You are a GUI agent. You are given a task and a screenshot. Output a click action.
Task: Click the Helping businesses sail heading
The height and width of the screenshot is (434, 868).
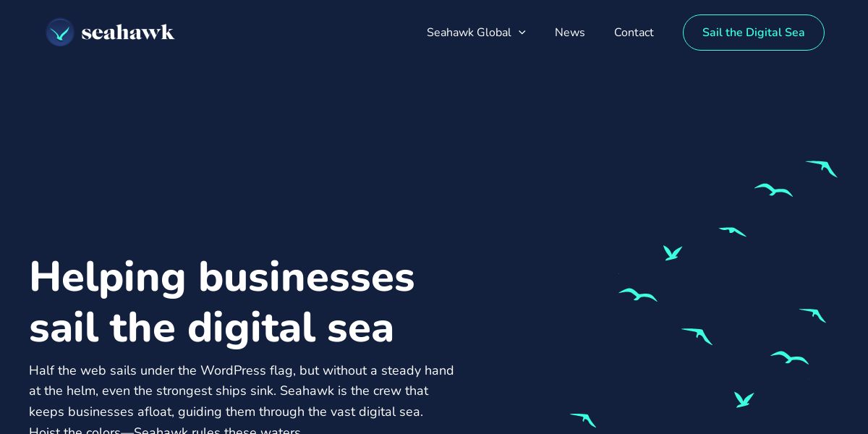point(222,302)
